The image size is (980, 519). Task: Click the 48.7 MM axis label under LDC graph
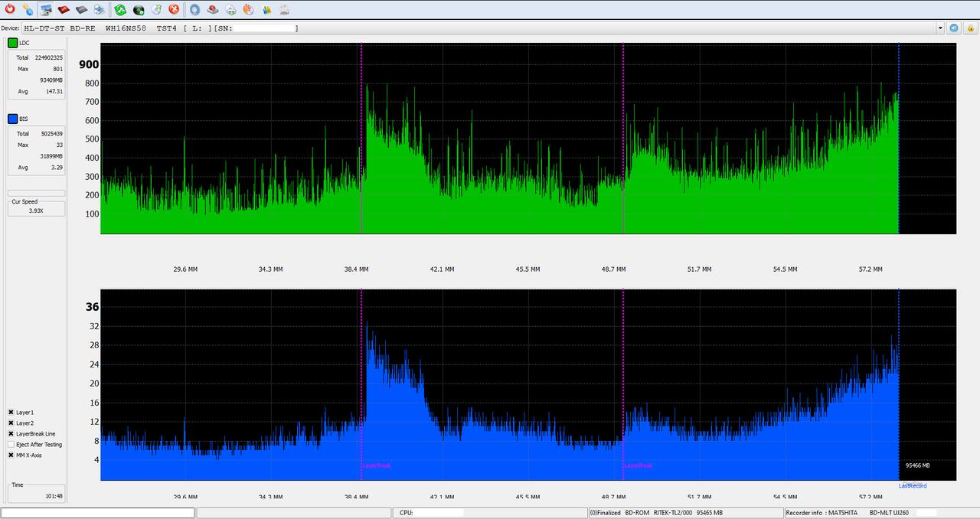(x=613, y=269)
